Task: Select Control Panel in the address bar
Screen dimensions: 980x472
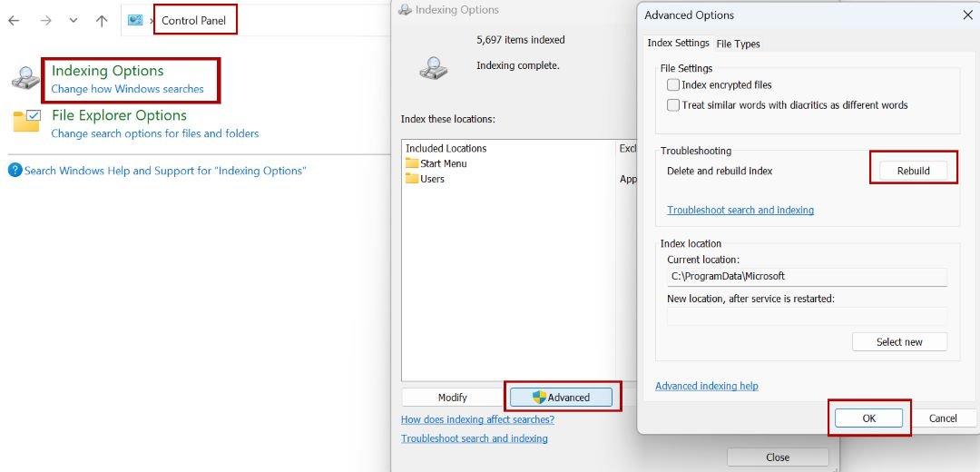Action: 194,21
